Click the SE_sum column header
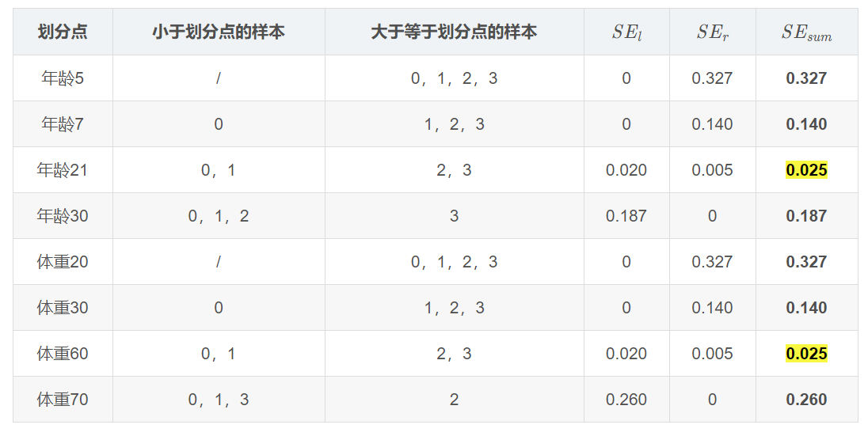868x436 pixels. click(x=806, y=32)
